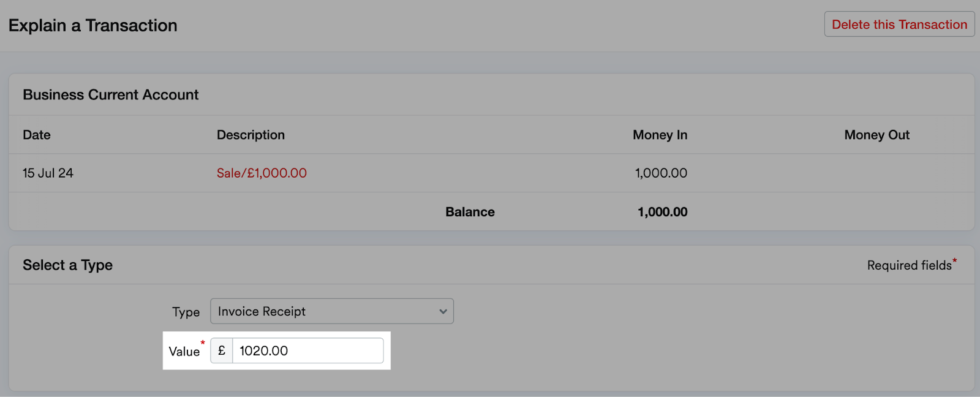Click the Money Out column header
Image resolution: width=980 pixels, height=397 pixels.
[876, 135]
